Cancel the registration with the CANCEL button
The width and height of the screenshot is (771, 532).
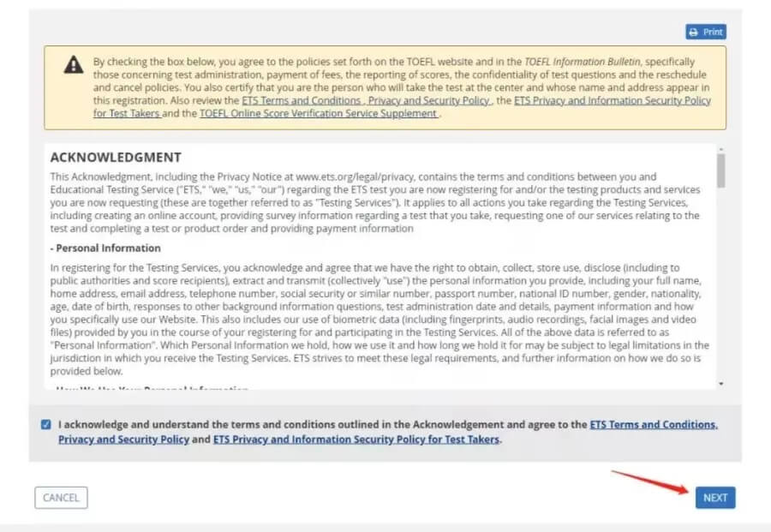pos(61,498)
